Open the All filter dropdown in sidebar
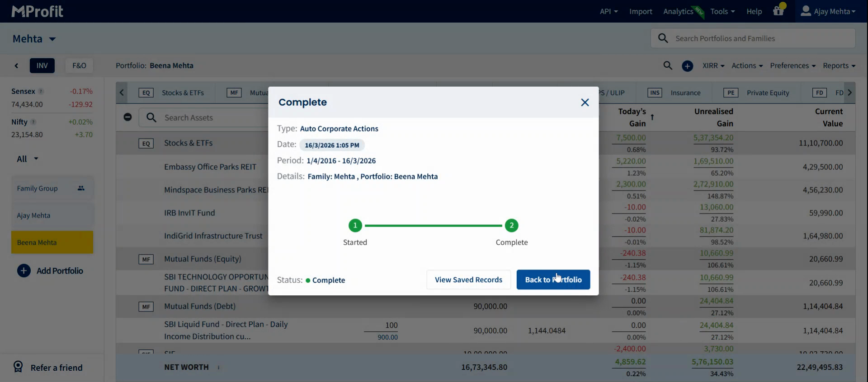 28,159
